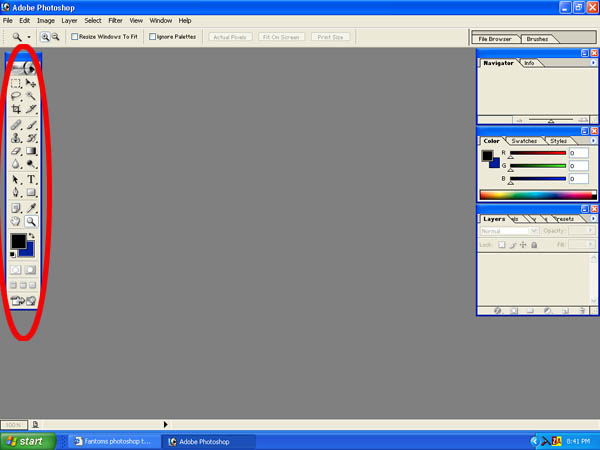
Task: Click the foreground color swatch in toolbox
Action: pyautogui.click(x=18, y=241)
